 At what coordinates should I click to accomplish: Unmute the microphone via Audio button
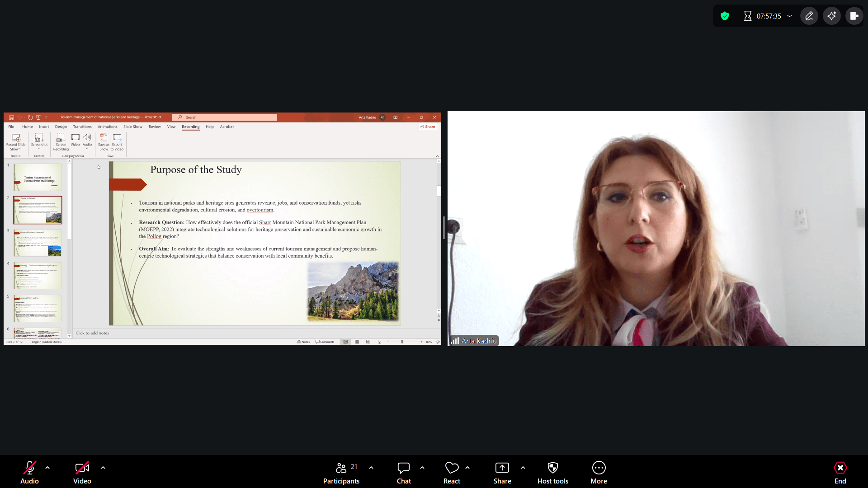tap(29, 472)
